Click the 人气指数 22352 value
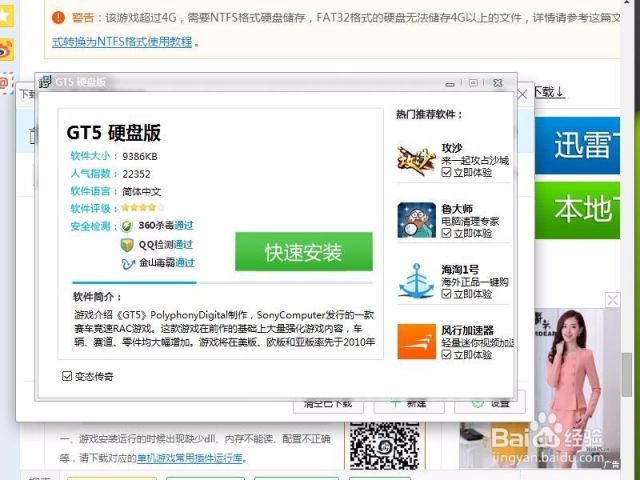 click(x=136, y=174)
